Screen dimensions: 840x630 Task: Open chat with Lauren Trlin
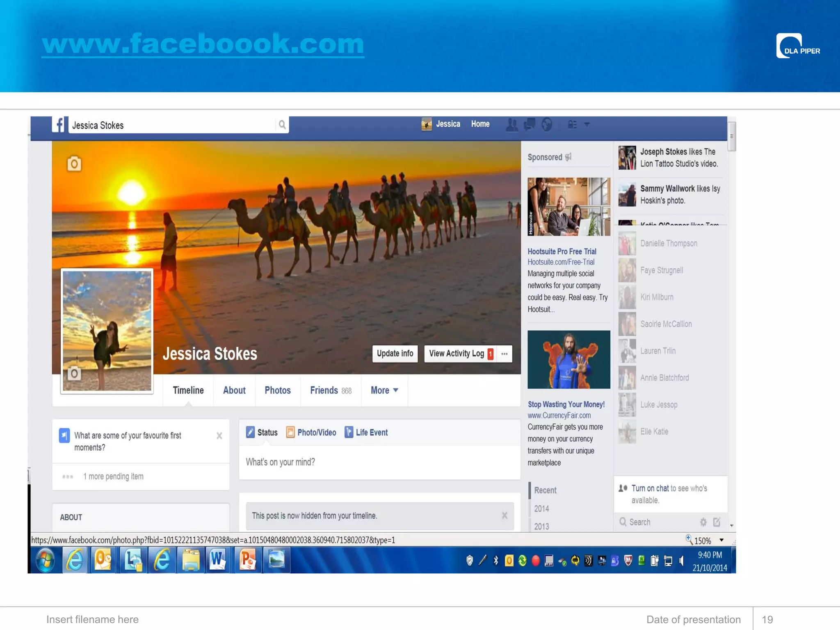pos(671,351)
